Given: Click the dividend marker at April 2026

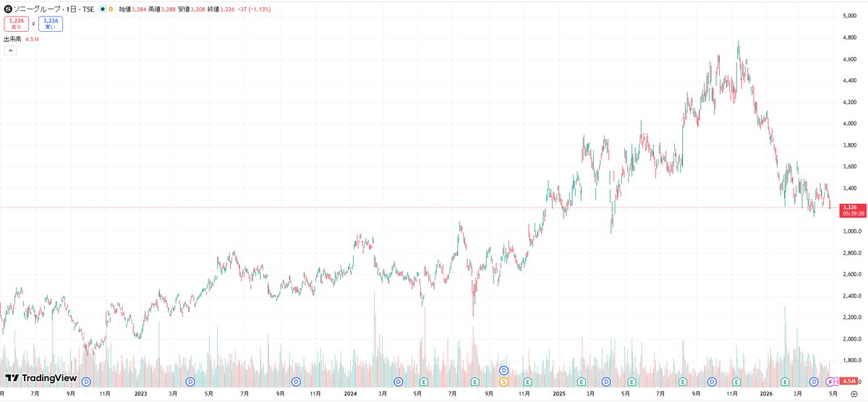Looking at the screenshot, I should pos(814,381).
